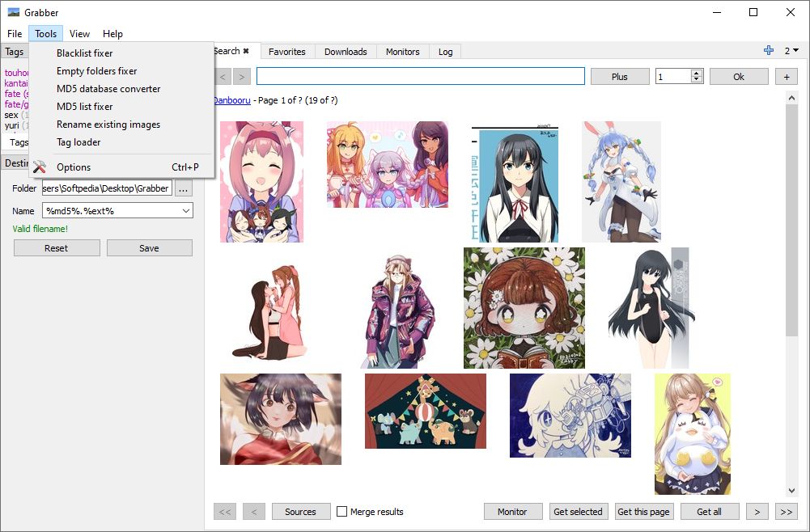Focus the tag search input field
Screen dimensions: 810x532
pos(421,76)
